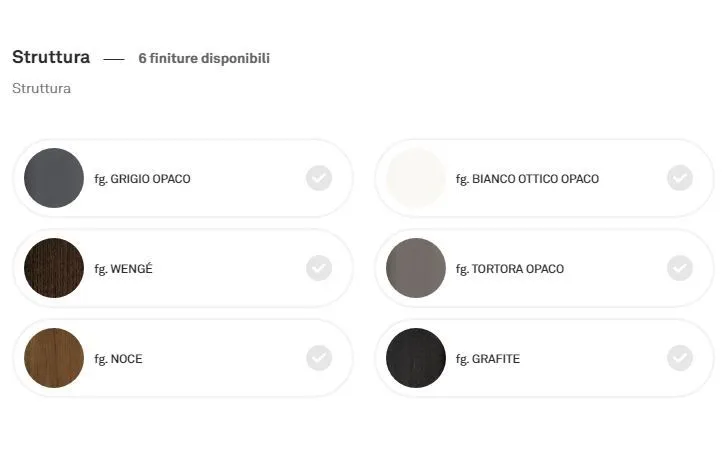Image resolution: width=724 pixels, height=473 pixels.
Task: Toggle the checkmark next to fg. WENGÉ
Action: pyautogui.click(x=319, y=268)
